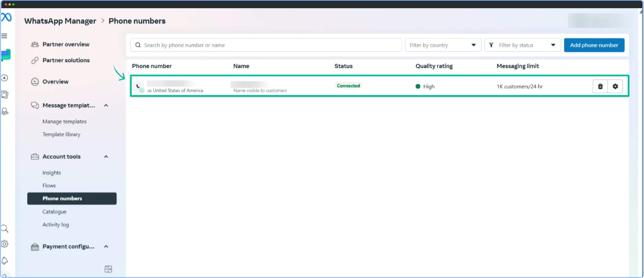This screenshot has height=278, width=644.
Task: Open the Template library page
Action: click(61, 134)
